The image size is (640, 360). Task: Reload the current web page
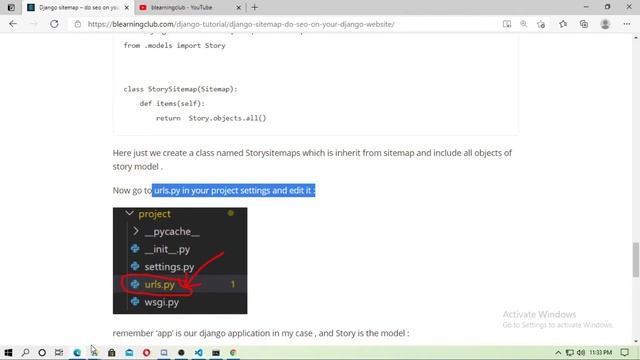[x=54, y=24]
